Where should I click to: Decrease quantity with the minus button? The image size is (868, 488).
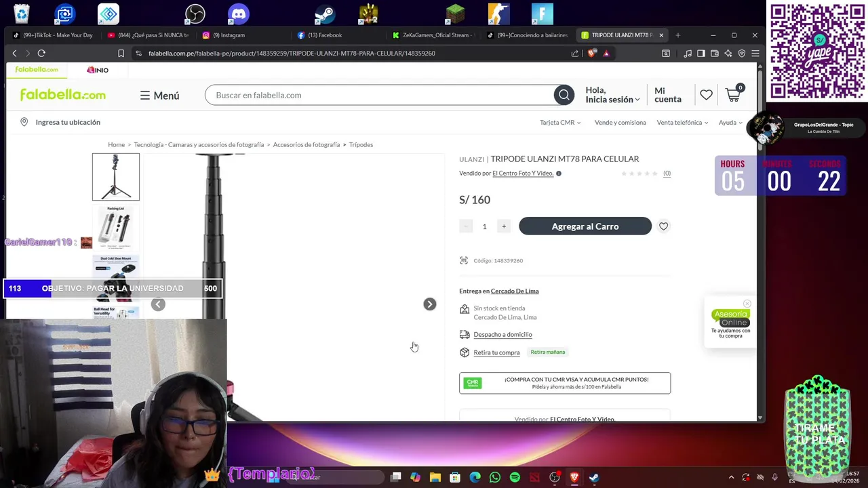click(x=465, y=226)
